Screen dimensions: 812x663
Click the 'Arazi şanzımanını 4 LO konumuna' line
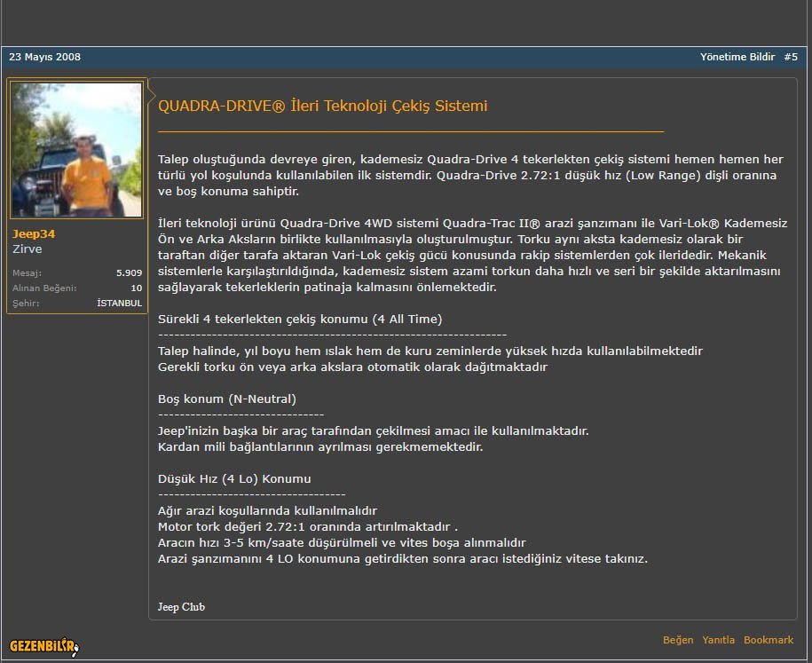(x=402, y=558)
